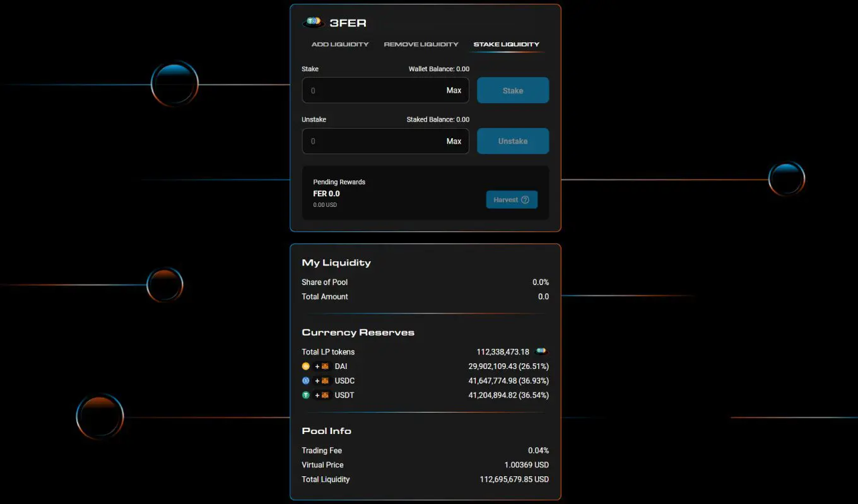Click the USDC token label
The height and width of the screenshot is (504, 858).
(x=345, y=381)
